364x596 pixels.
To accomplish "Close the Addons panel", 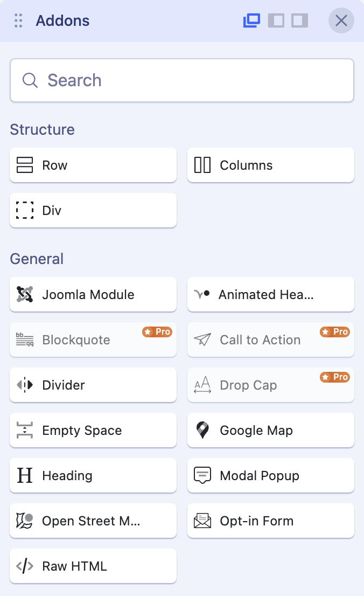I will click(341, 21).
